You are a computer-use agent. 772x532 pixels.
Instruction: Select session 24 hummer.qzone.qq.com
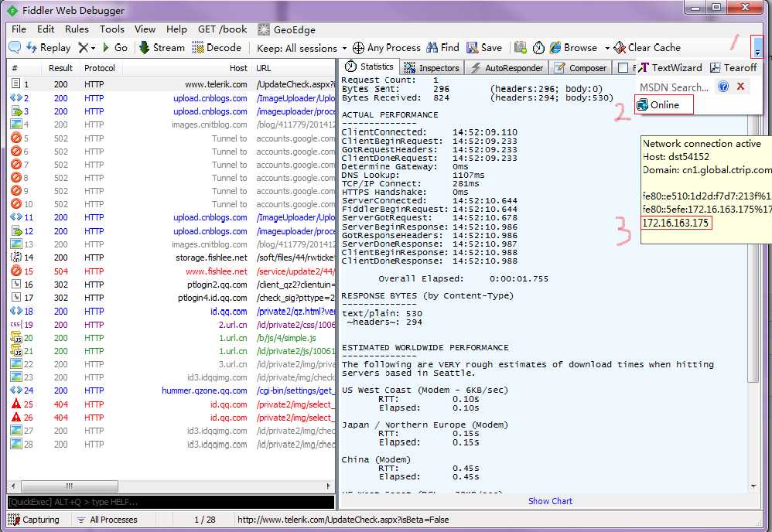click(x=171, y=390)
